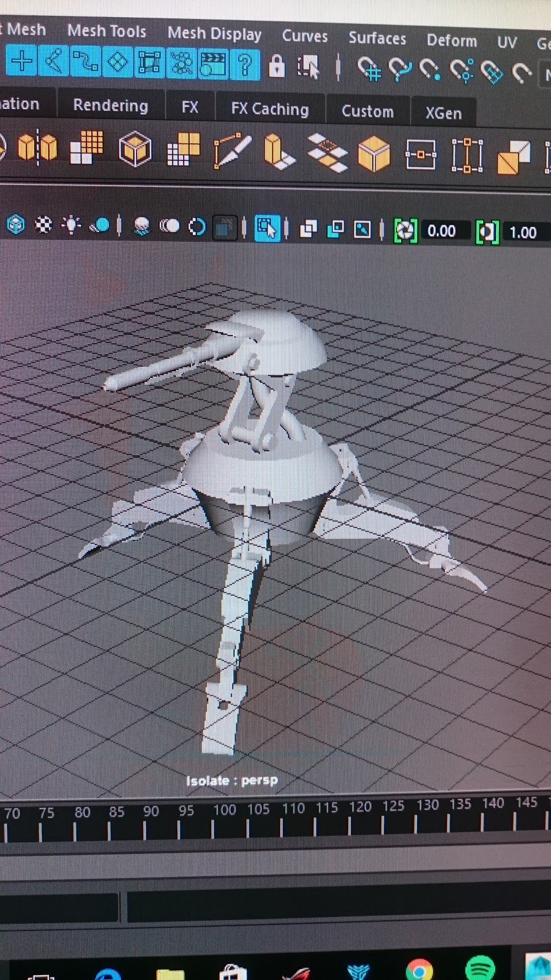Click the Bridge shelf icon (diamond tiles)
This screenshot has height=980, width=551.
point(327,154)
